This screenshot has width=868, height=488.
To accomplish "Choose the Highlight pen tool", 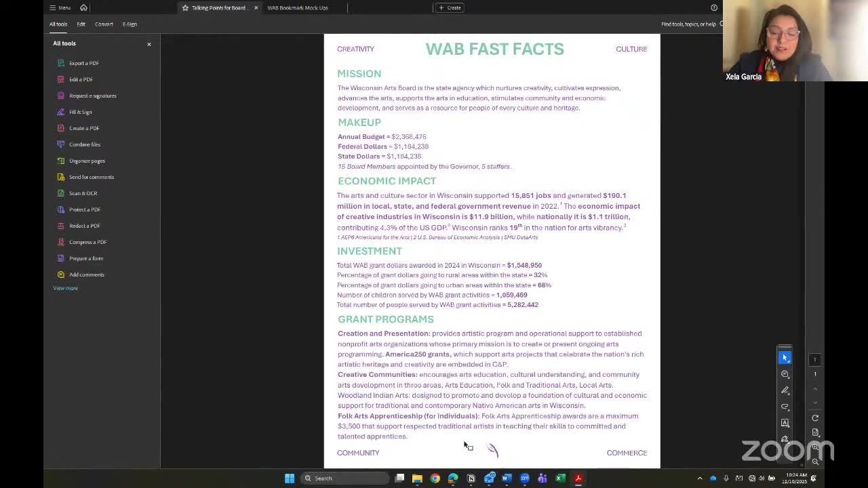I will (x=785, y=390).
